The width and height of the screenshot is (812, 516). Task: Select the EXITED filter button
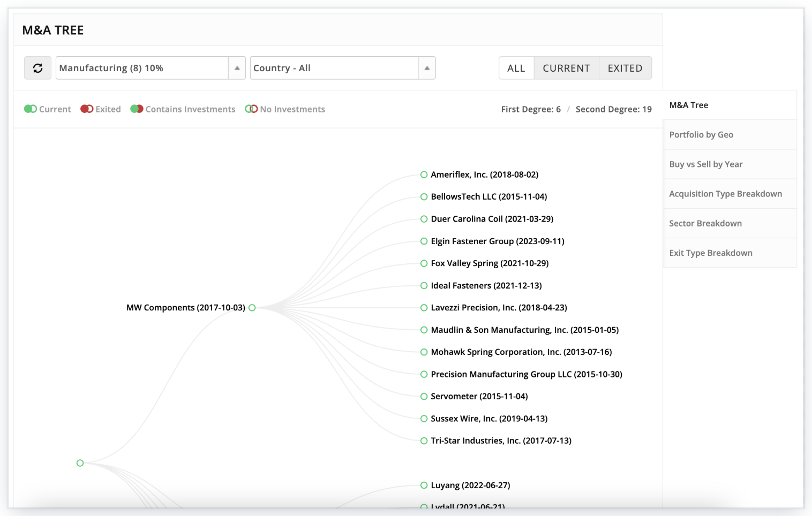[x=625, y=68]
